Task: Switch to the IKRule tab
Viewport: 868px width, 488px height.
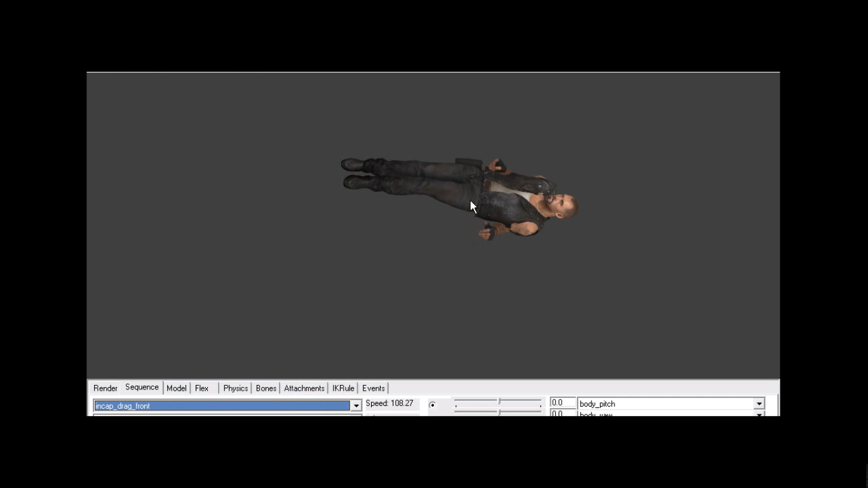Action: click(343, 388)
